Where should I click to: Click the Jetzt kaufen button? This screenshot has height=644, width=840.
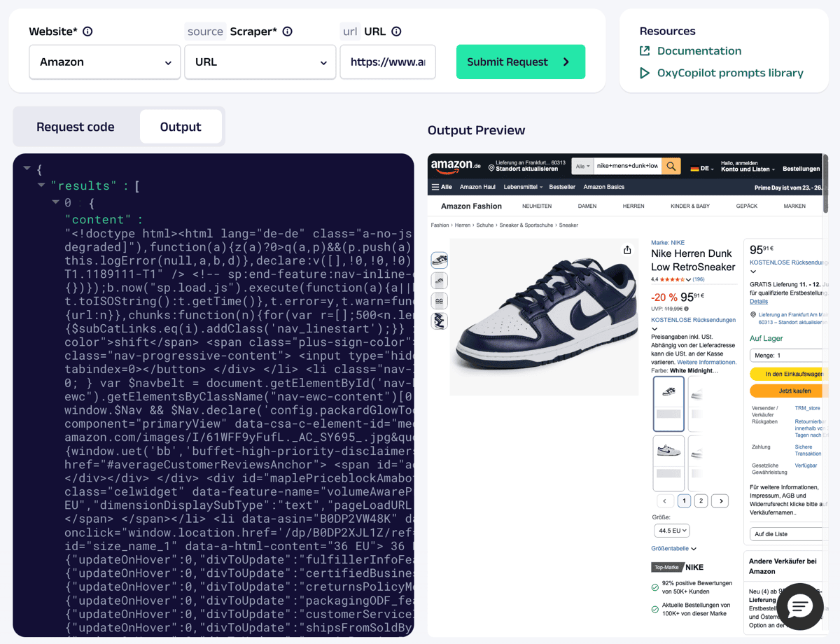pos(788,391)
